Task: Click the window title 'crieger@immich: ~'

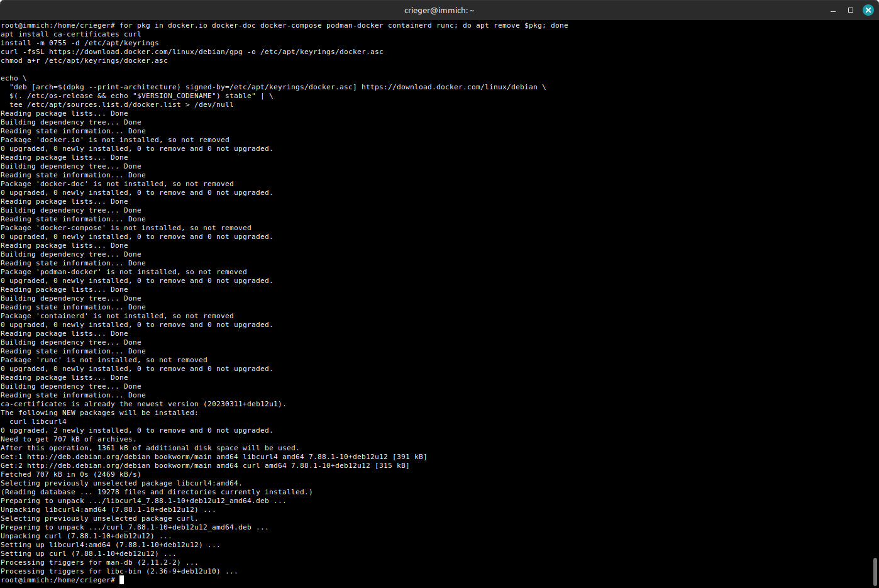Action: pos(440,10)
